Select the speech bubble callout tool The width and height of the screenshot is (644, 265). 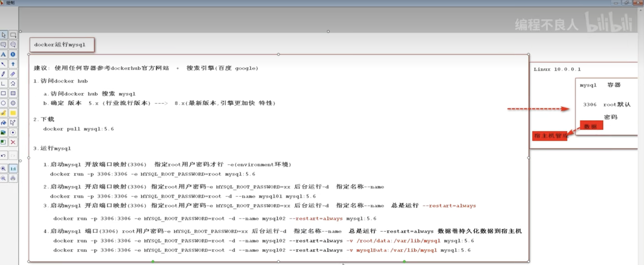4,44
